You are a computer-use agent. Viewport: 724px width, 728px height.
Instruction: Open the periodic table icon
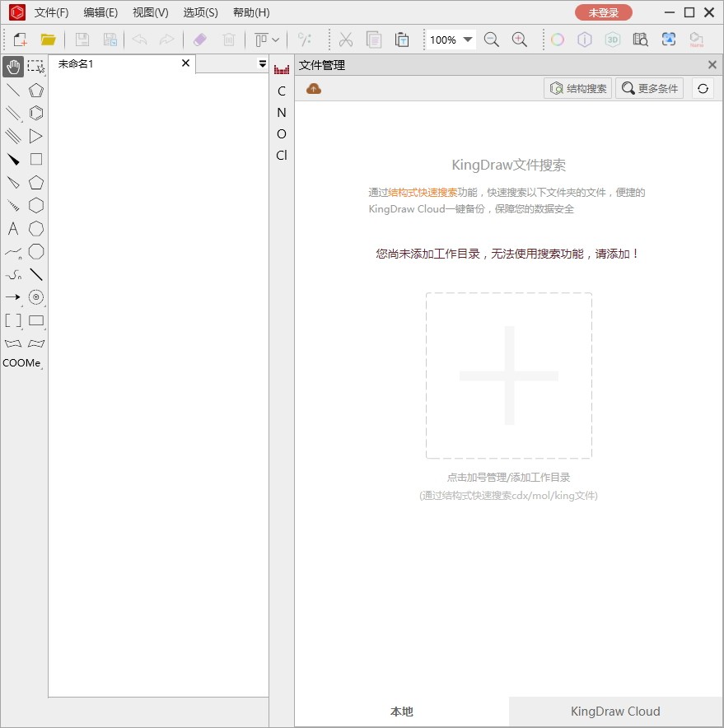(x=282, y=69)
